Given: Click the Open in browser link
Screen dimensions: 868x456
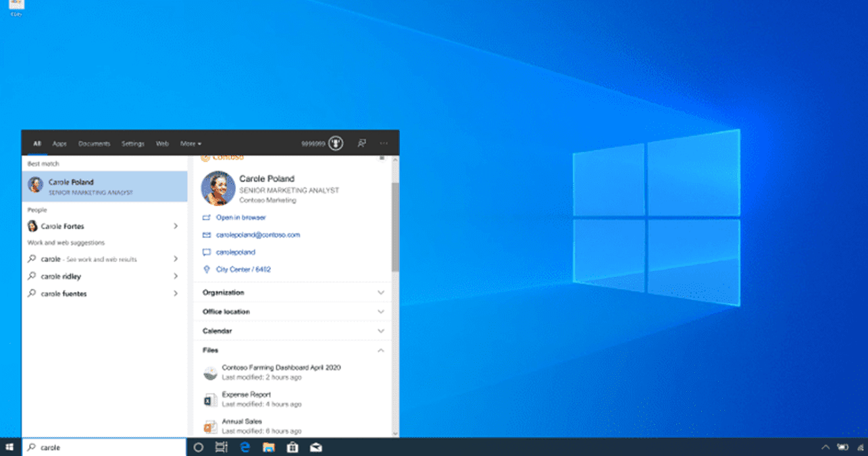Looking at the screenshot, I should tap(241, 218).
